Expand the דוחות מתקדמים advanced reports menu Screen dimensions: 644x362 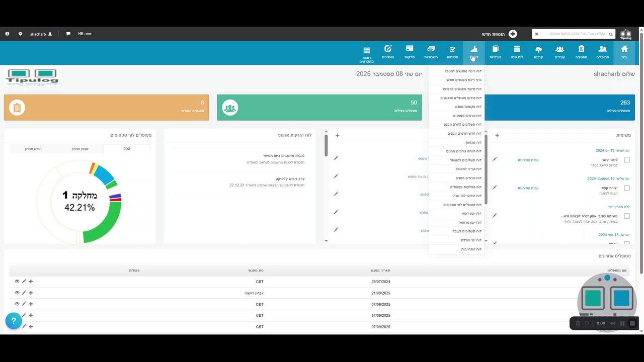366,54
